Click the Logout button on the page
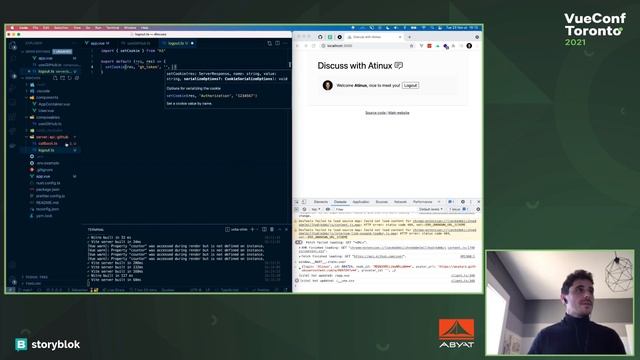 click(410, 85)
